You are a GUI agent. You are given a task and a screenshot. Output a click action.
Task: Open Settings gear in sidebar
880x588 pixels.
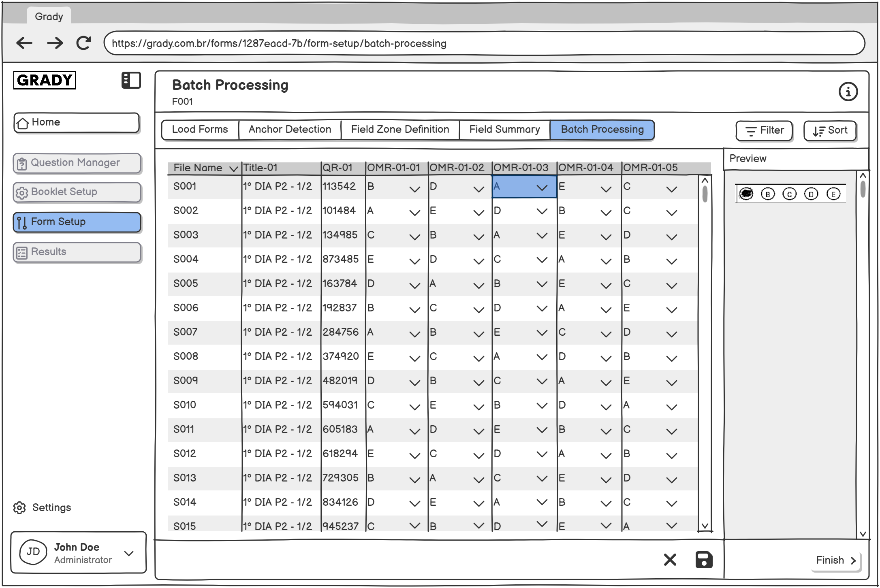[19, 508]
